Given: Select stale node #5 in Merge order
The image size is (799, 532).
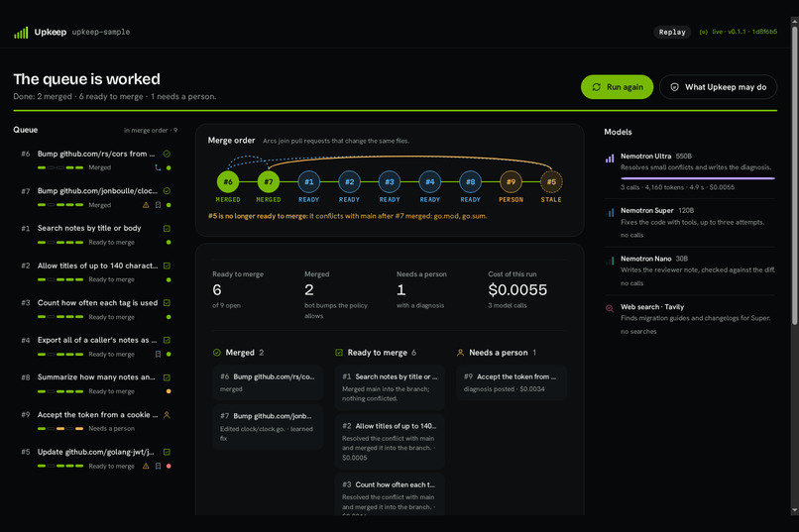Looking at the screenshot, I should point(551,181).
